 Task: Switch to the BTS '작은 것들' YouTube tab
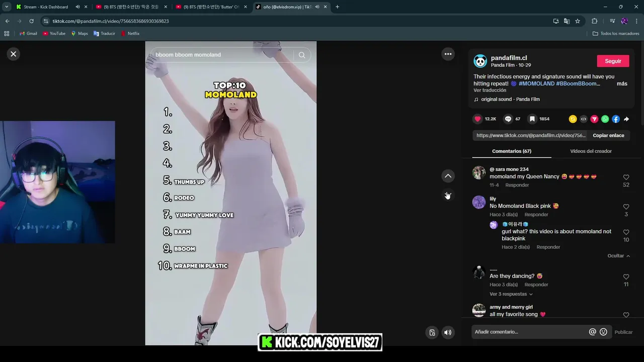pos(131,7)
